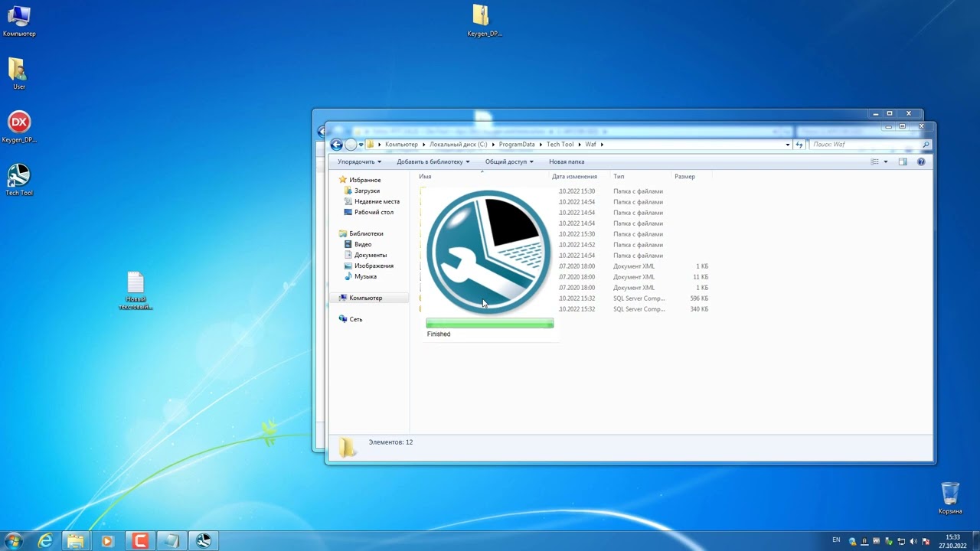Open the volume speaker tray icon
Screen dimensions: 980x551
coord(913,541)
